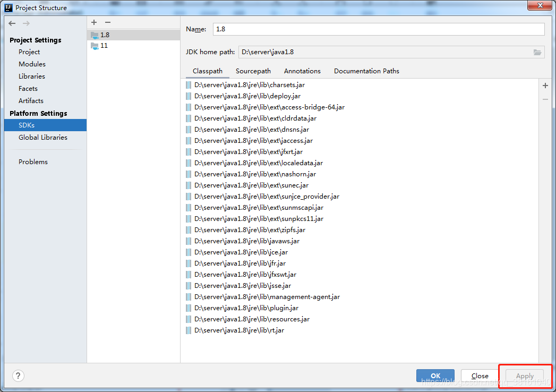Select charsets.jar classpath entry
Screen dimensions: 556x392
[x=245, y=85]
